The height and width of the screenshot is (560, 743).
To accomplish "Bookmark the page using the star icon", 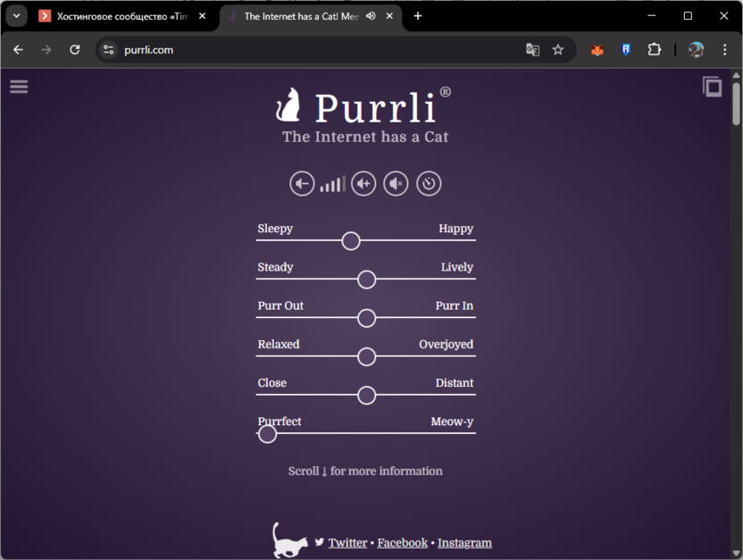I will (558, 50).
